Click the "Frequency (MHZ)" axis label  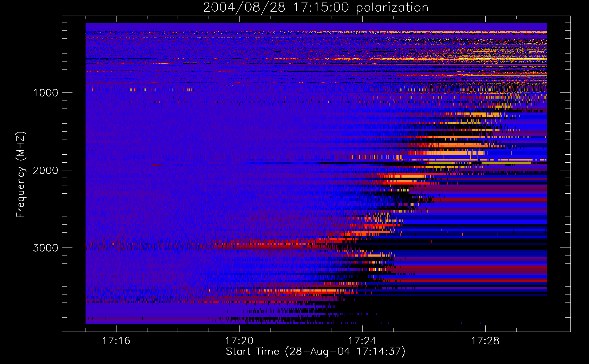[20, 174]
